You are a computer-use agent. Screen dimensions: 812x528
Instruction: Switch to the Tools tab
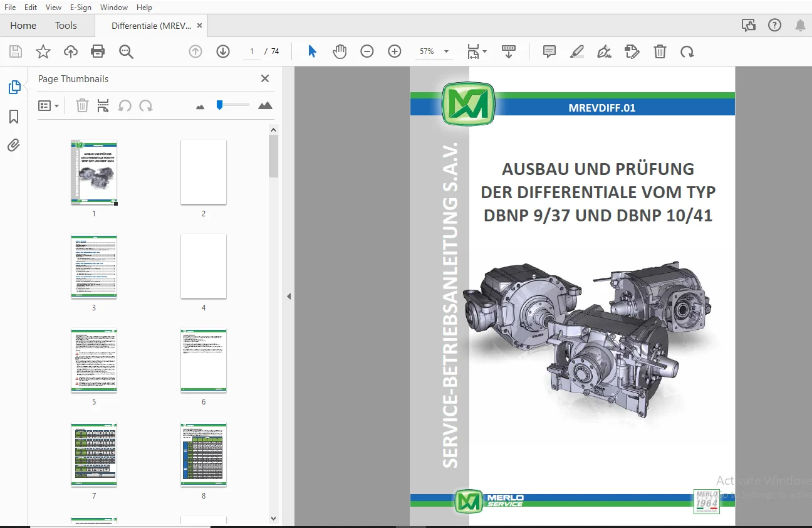[66, 26]
